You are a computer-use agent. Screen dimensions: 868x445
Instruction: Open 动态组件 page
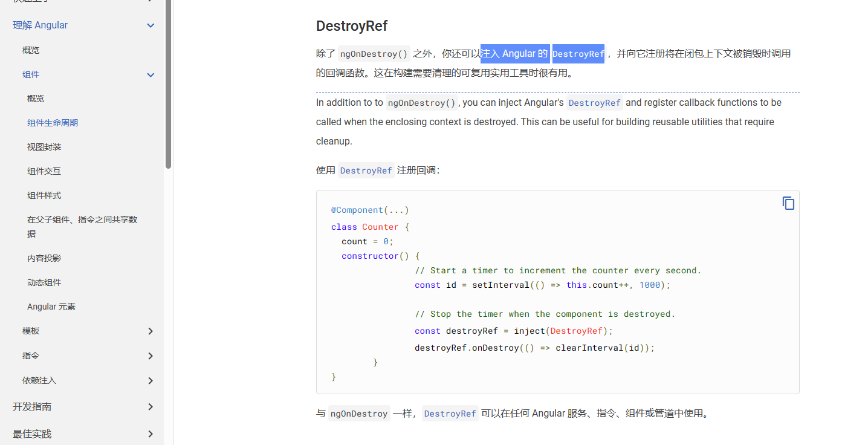coord(44,282)
